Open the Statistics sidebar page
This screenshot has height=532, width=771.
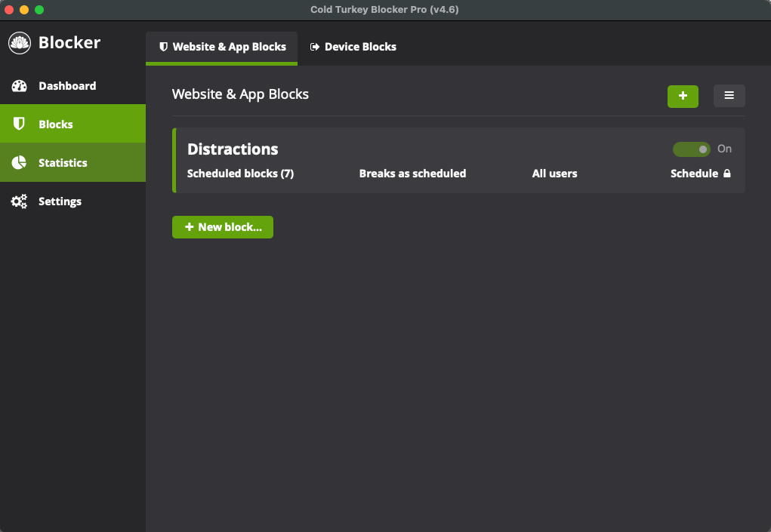(72, 162)
